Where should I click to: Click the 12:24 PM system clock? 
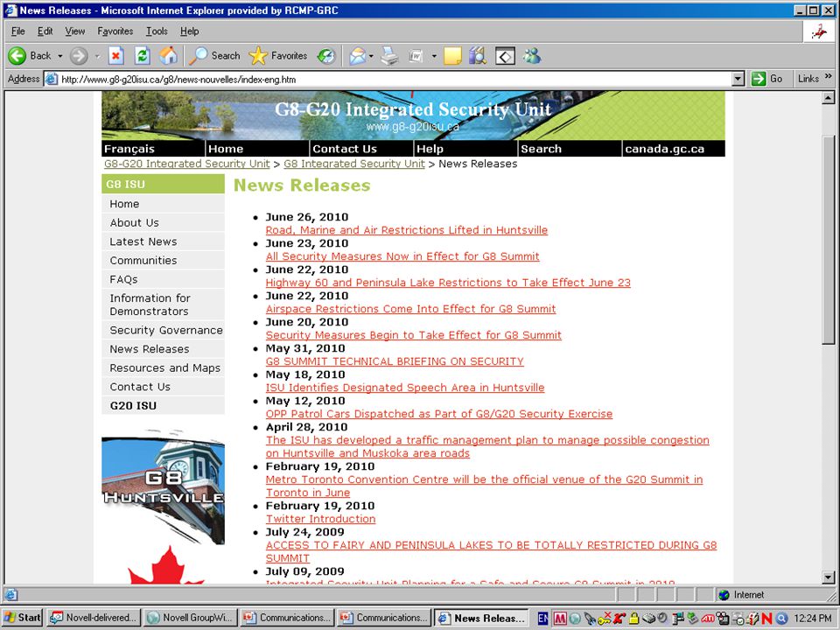pos(812,619)
